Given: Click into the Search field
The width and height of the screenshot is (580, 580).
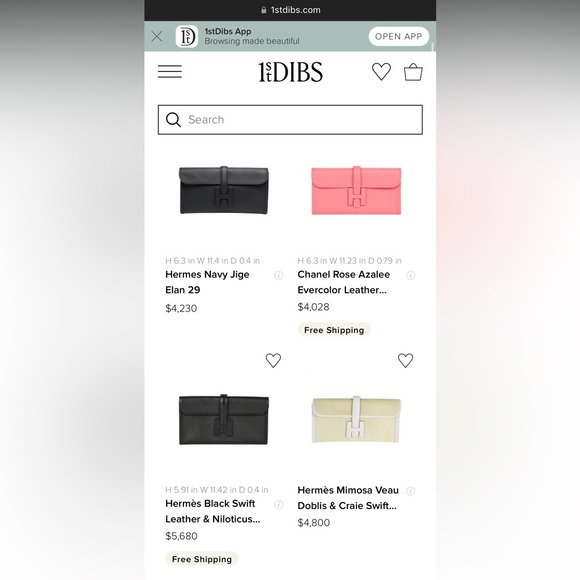Looking at the screenshot, I should 290,119.
